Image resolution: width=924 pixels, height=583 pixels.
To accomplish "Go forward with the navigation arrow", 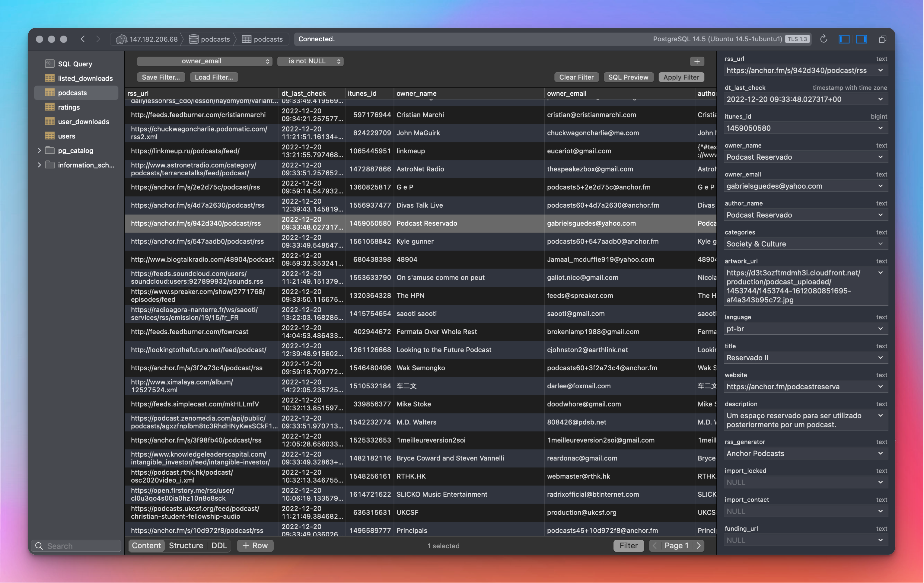I will [98, 39].
